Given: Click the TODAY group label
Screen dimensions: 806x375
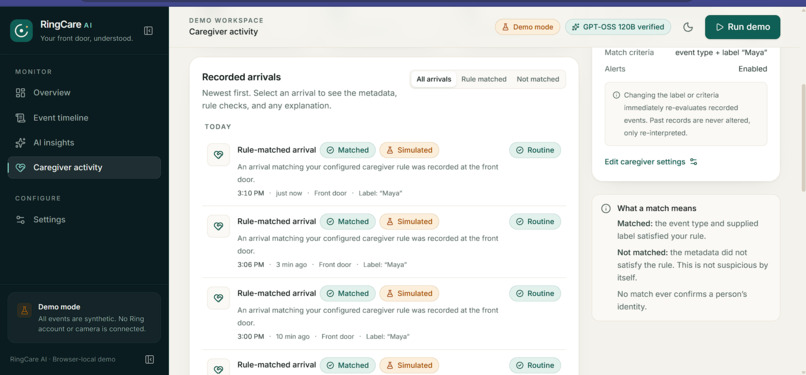Looking at the screenshot, I should [x=218, y=127].
